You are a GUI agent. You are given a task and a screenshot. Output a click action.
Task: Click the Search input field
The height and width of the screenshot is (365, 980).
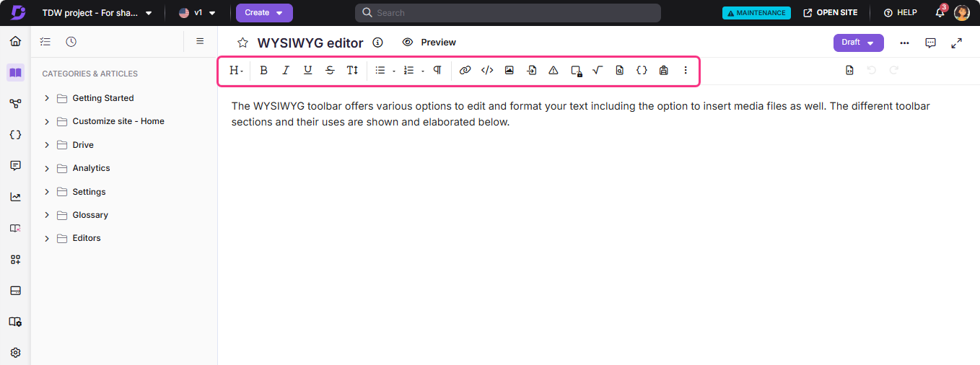tap(508, 13)
